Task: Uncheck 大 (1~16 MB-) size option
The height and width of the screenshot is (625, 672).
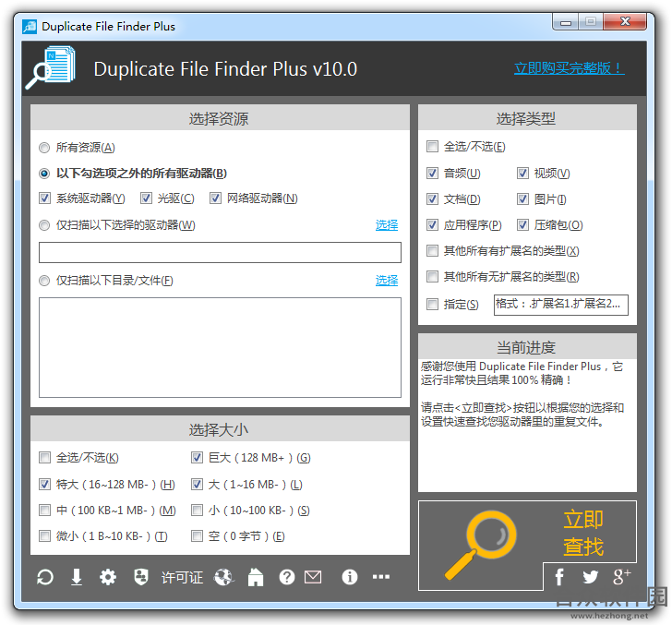Action: (197, 485)
